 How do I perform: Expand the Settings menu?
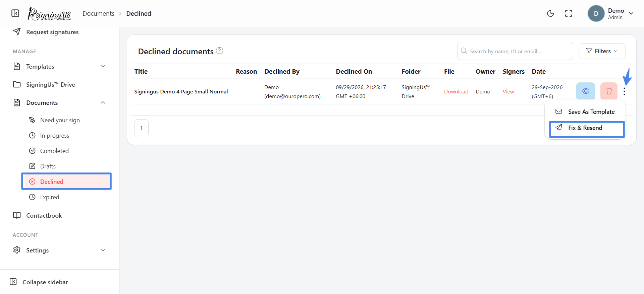(59, 250)
